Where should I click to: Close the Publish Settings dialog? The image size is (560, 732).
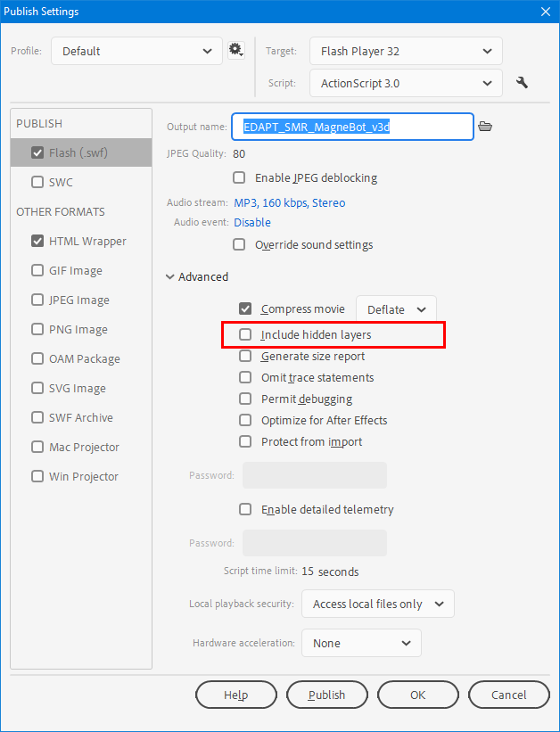(544, 12)
